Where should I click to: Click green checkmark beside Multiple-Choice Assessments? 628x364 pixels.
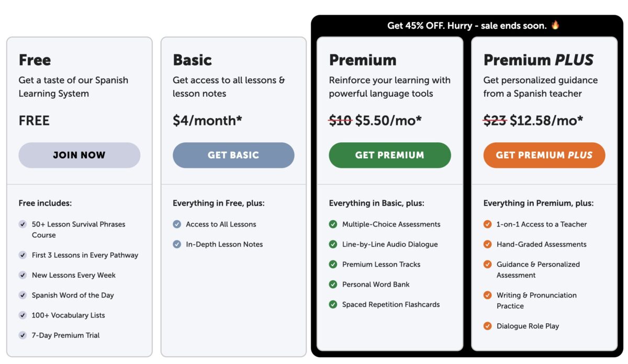[333, 224]
